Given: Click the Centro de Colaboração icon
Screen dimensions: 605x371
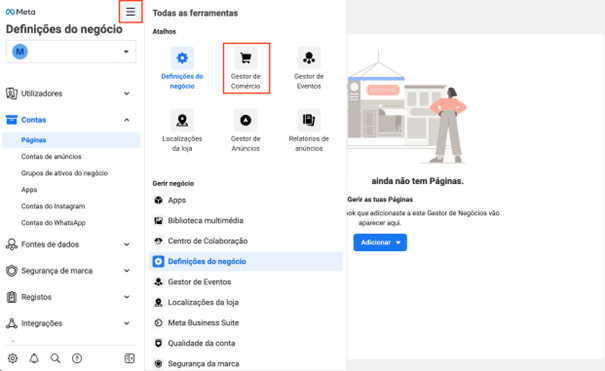Looking at the screenshot, I should (158, 241).
